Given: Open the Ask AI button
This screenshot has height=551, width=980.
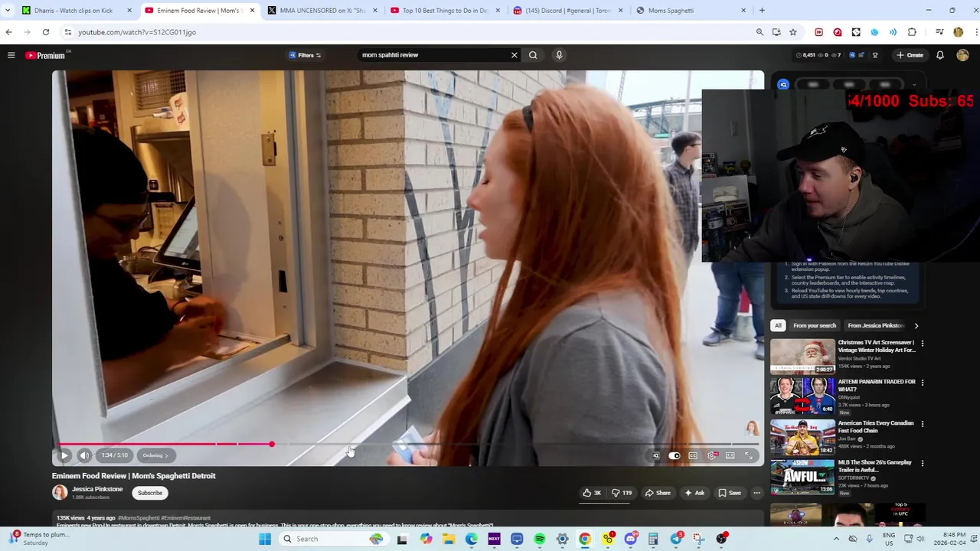Looking at the screenshot, I should click(x=695, y=493).
